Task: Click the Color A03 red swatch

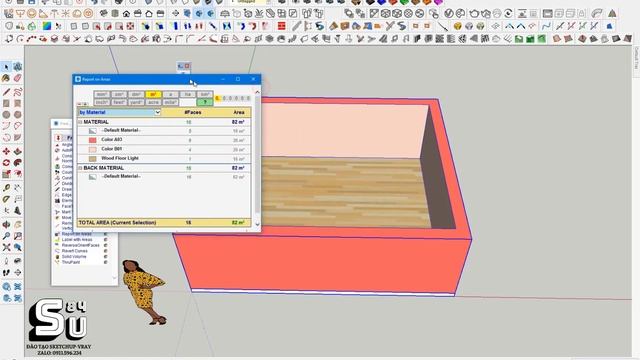Action: (x=93, y=140)
